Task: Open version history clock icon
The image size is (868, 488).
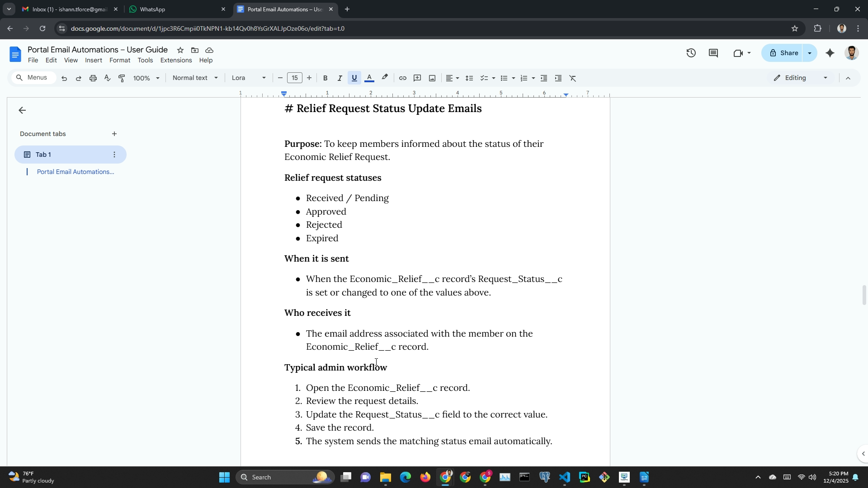Action: [x=691, y=53]
